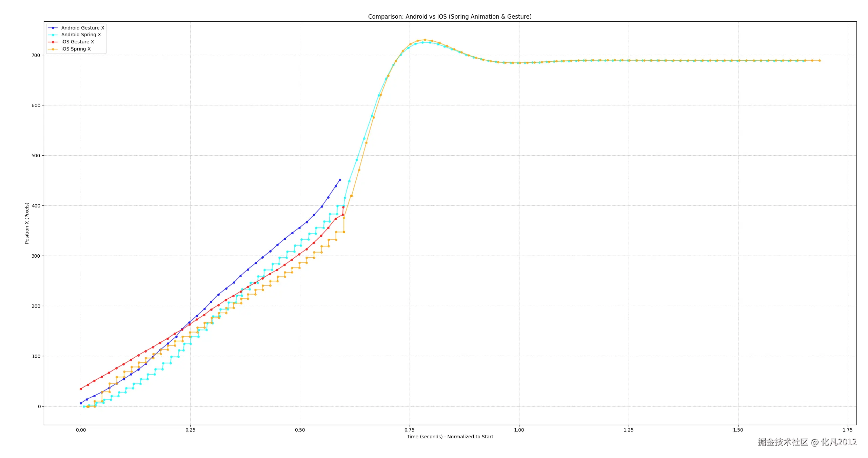Viewport: 868px width, 458px height.
Task: Click the chart title text
Action: tap(450, 17)
